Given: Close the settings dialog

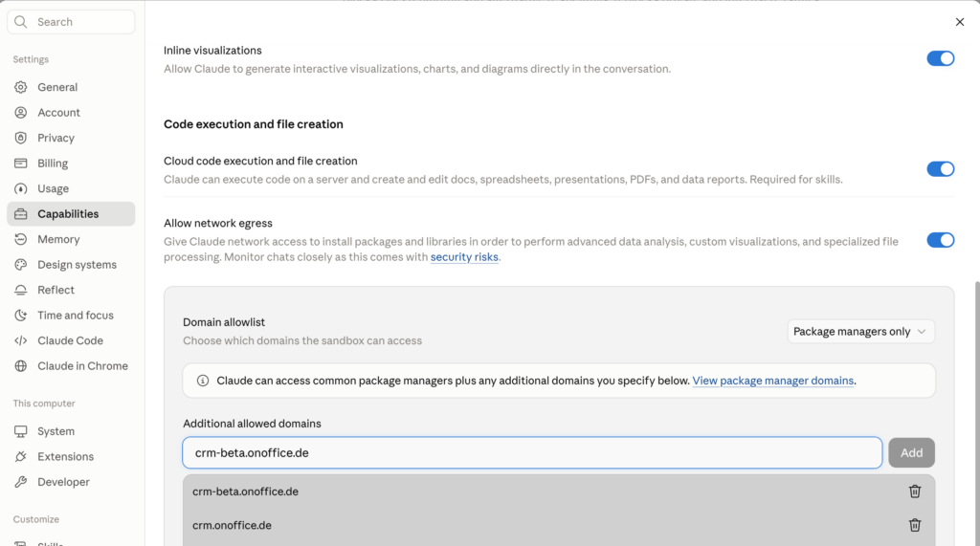Looking at the screenshot, I should coord(960,22).
